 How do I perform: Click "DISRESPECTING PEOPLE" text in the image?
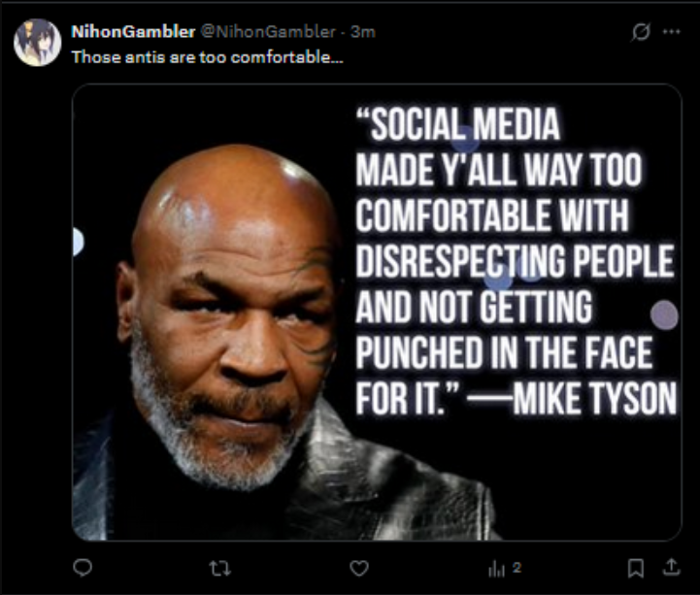point(514,262)
